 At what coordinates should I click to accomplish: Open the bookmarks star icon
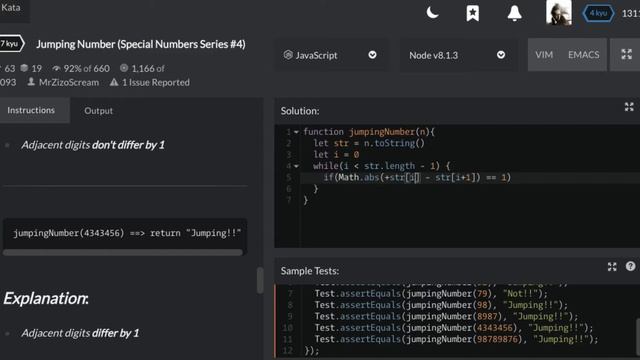(473, 13)
